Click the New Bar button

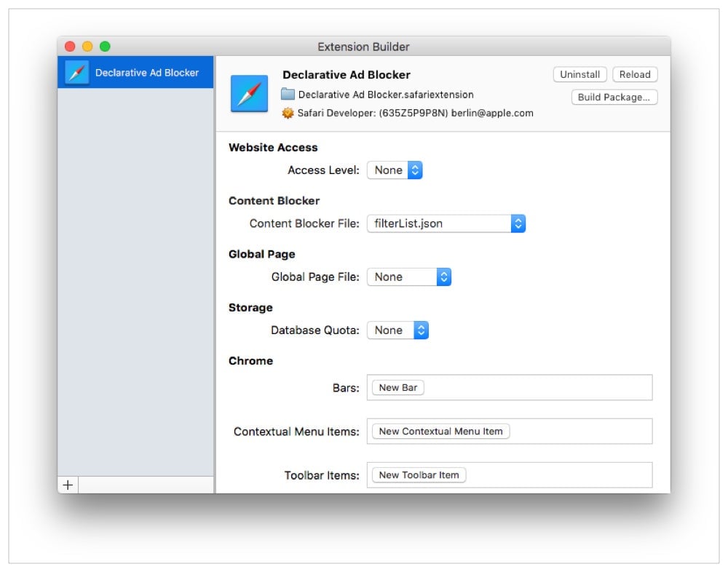click(x=398, y=388)
